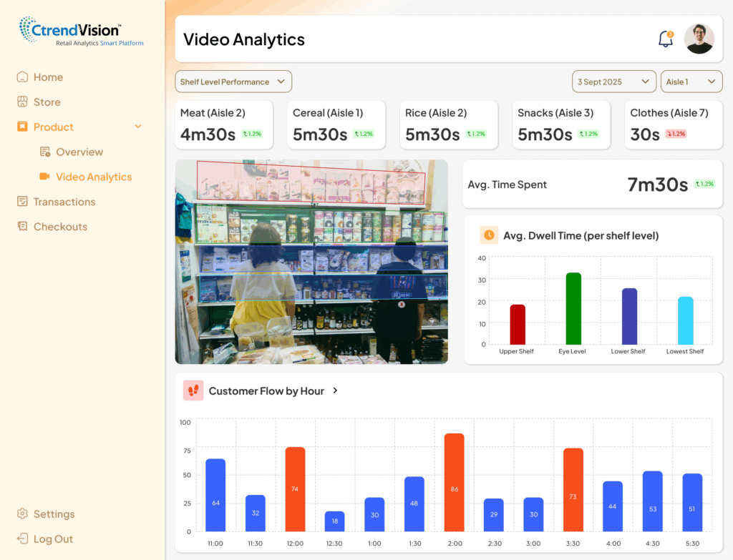Click the footprints icon beside Customer Flow

pyautogui.click(x=193, y=390)
